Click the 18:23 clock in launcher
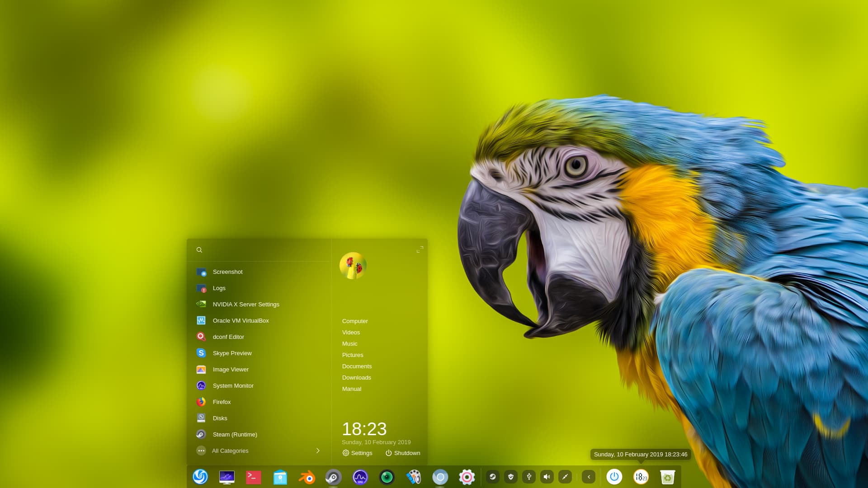This screenshot has height=488, width=868. [364, 429]
